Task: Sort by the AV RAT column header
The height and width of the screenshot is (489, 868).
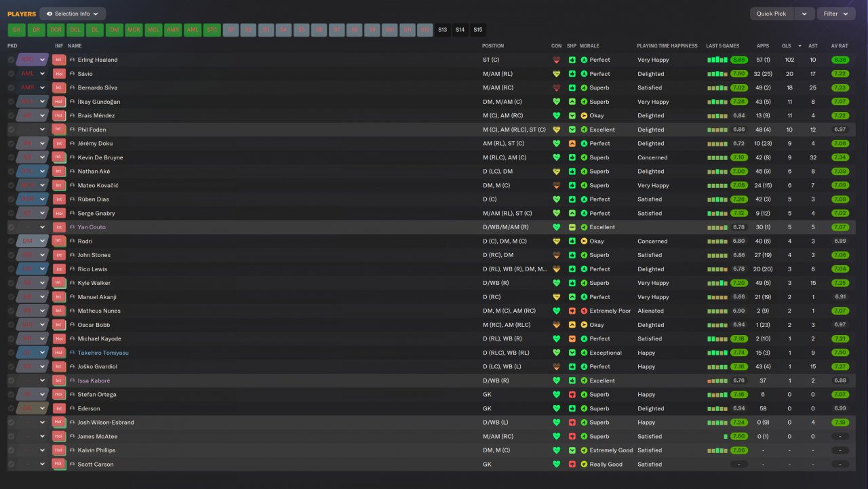Action: (840, 46)
